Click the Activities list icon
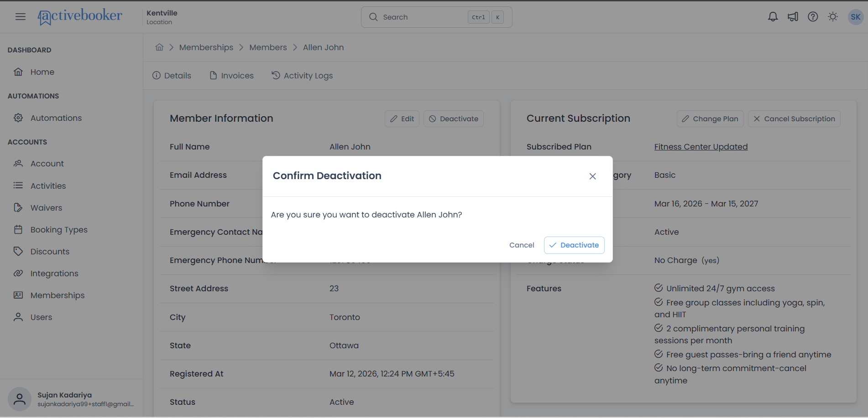Screen dimensions: 868x418 [x=18, y=186]
